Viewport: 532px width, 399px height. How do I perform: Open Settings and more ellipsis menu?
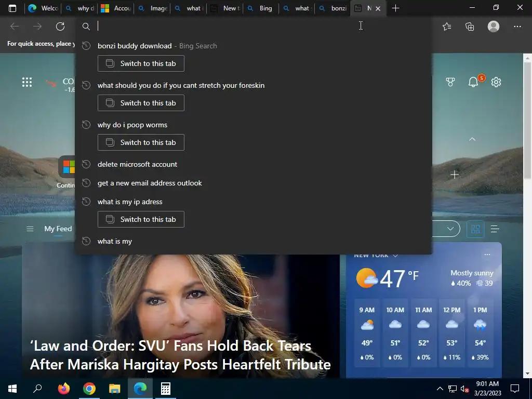coord(517,26)
